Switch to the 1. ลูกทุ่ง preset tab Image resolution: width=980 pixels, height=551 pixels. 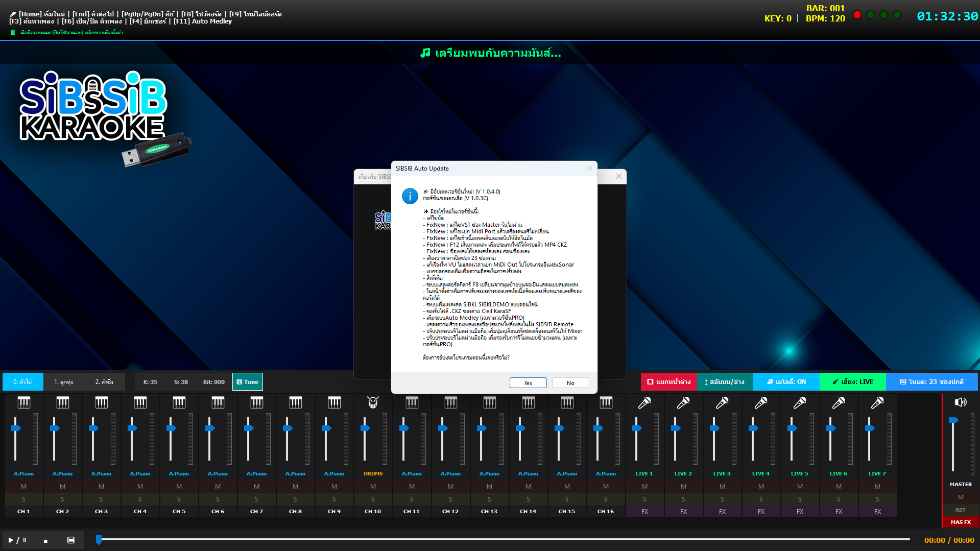tap(64, 382)
